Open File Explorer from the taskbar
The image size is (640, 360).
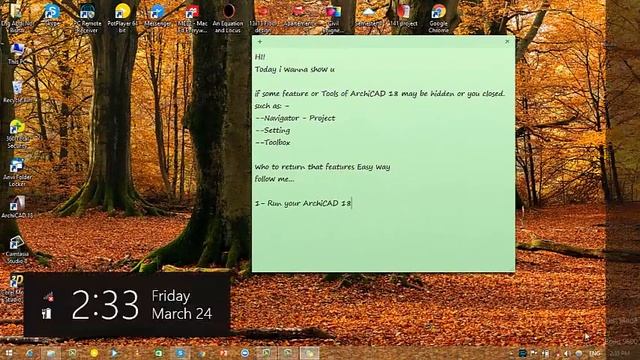[x=51, y=353]
